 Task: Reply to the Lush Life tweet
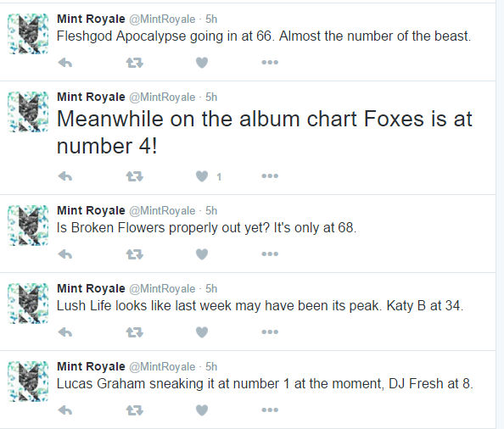click(x=65, y=332)
